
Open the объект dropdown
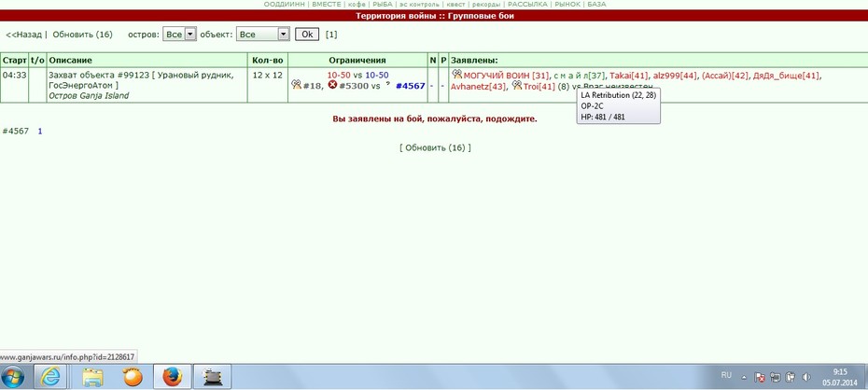[x=263, y=35]
